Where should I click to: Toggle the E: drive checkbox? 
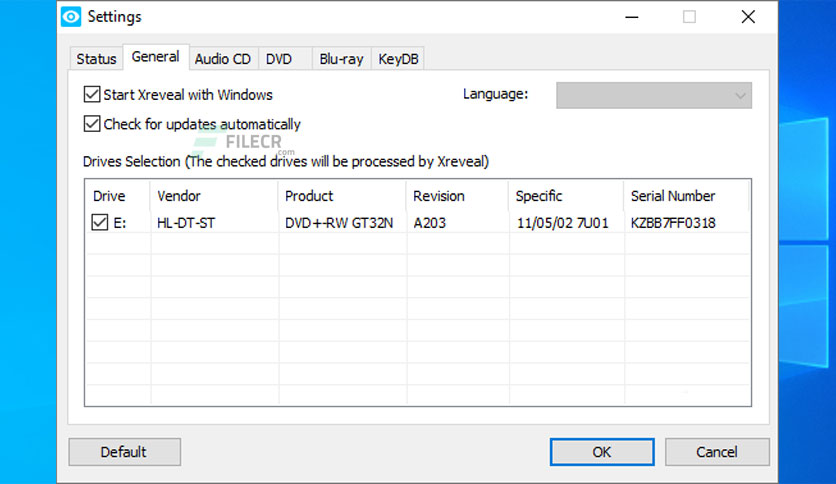(100, 222)
